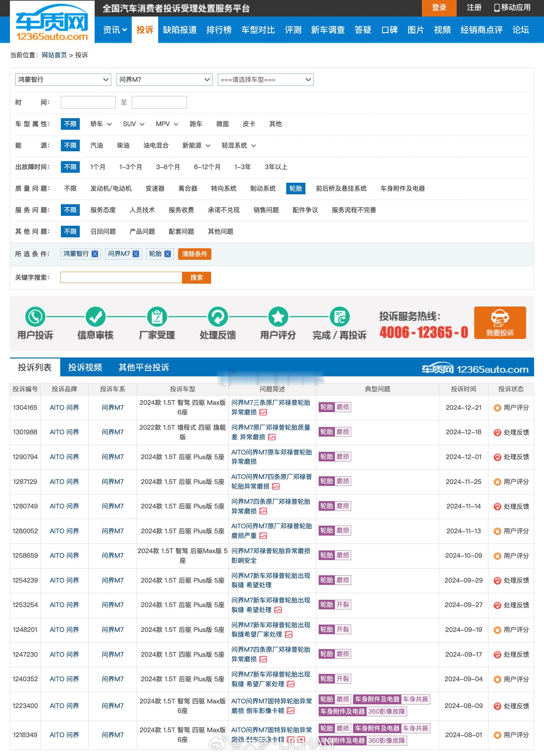Click the 我要投诉 car icon button
Viewport: 544px width, 756px height.
coord(500,323)
